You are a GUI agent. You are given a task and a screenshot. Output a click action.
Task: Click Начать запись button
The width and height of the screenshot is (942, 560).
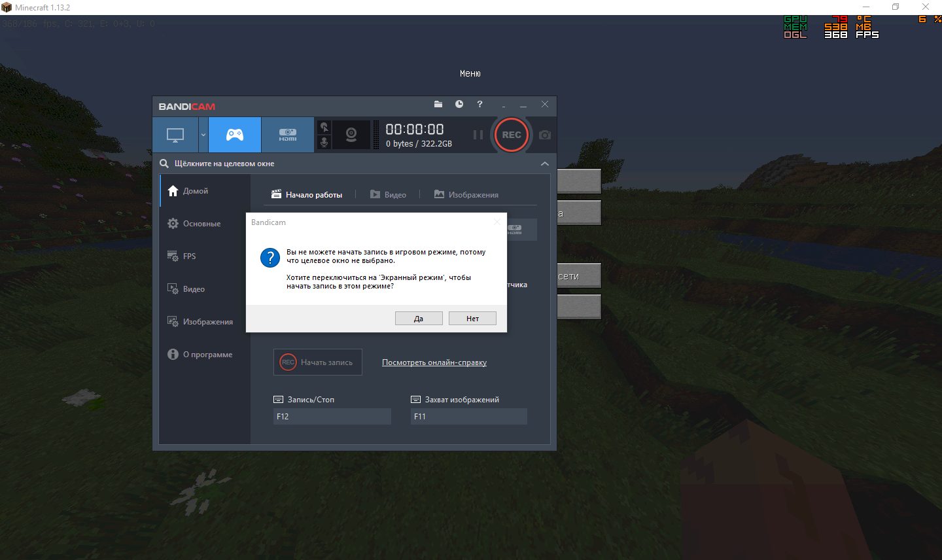pos(318,362)
